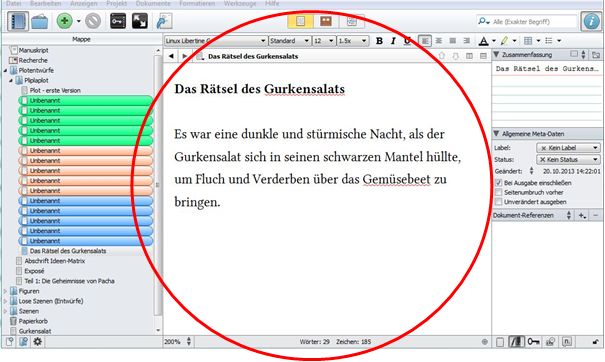This screenshot has height=362, width=605.
Task: Collapse the Allgemeine Meta-Daten section
Action: [x=497, y=134]
